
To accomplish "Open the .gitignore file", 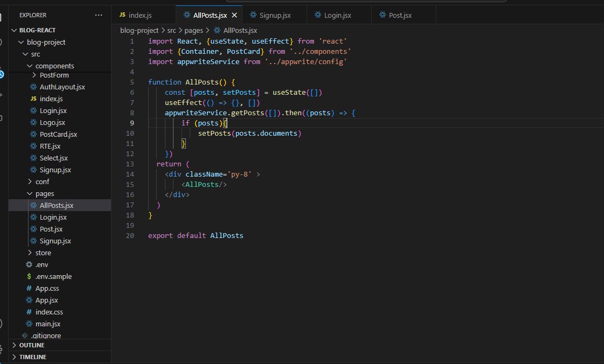I will pos(60,335).
